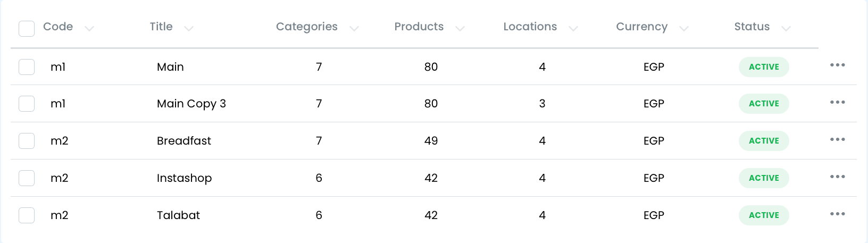
Task: Check the box for Main row
Action: (x=27, y=67)
